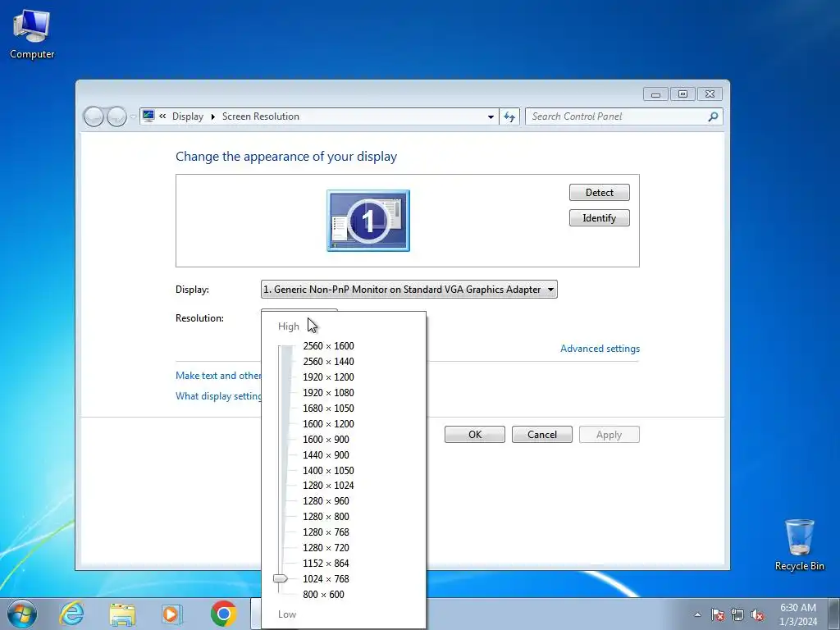
Task: Open the Action Center flag icon
Action: coord(718,614)
